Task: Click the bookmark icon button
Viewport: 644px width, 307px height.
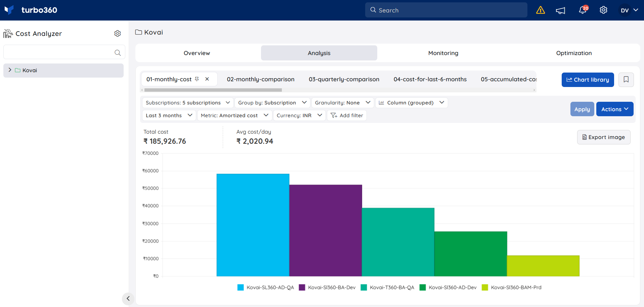Action: [626, 80]
